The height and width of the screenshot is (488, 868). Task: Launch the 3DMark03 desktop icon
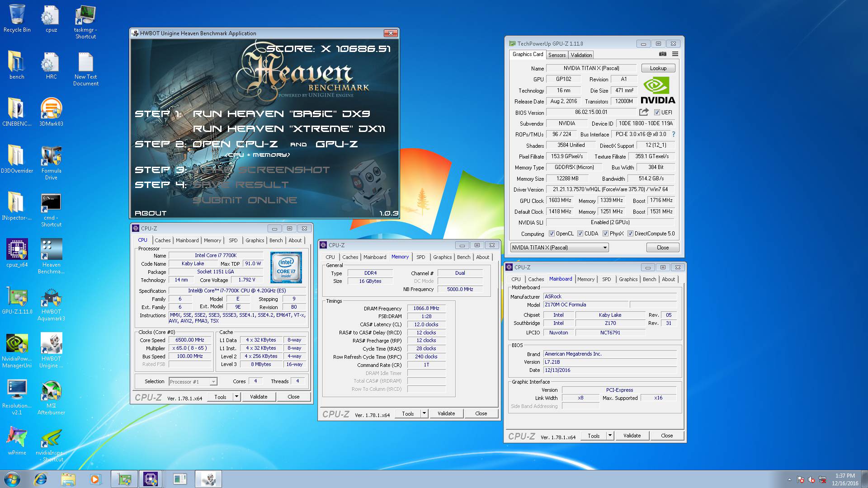(x=51, y=112)
